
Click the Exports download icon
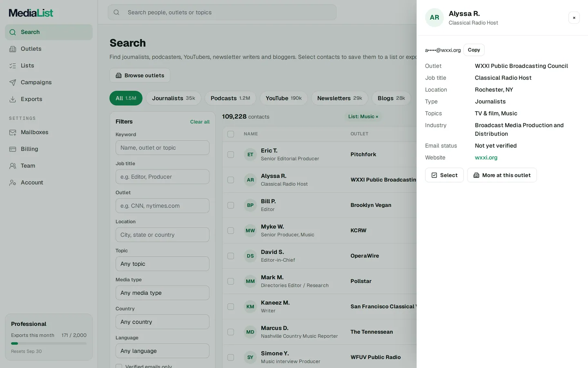click(x=13, y=99)
